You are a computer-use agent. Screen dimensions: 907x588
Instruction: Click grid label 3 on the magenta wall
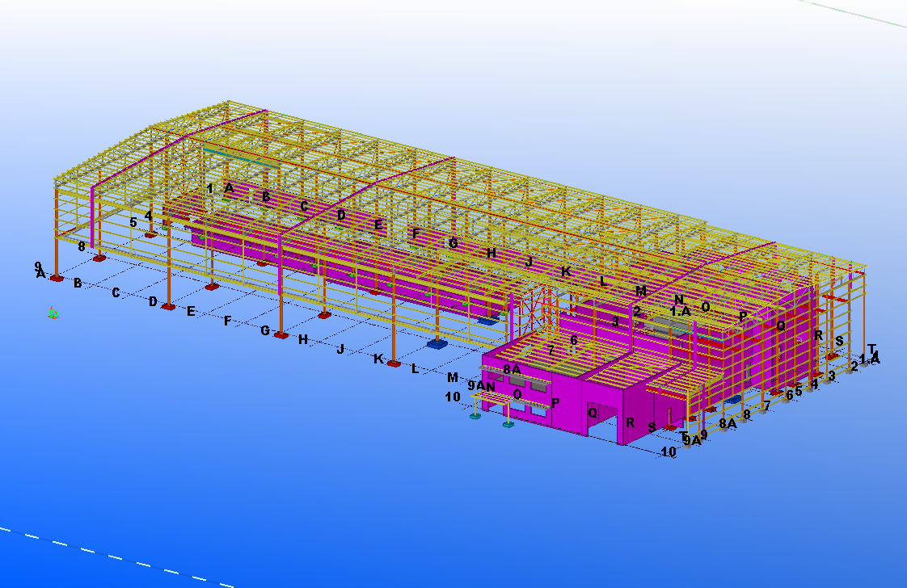coord(615,321)
